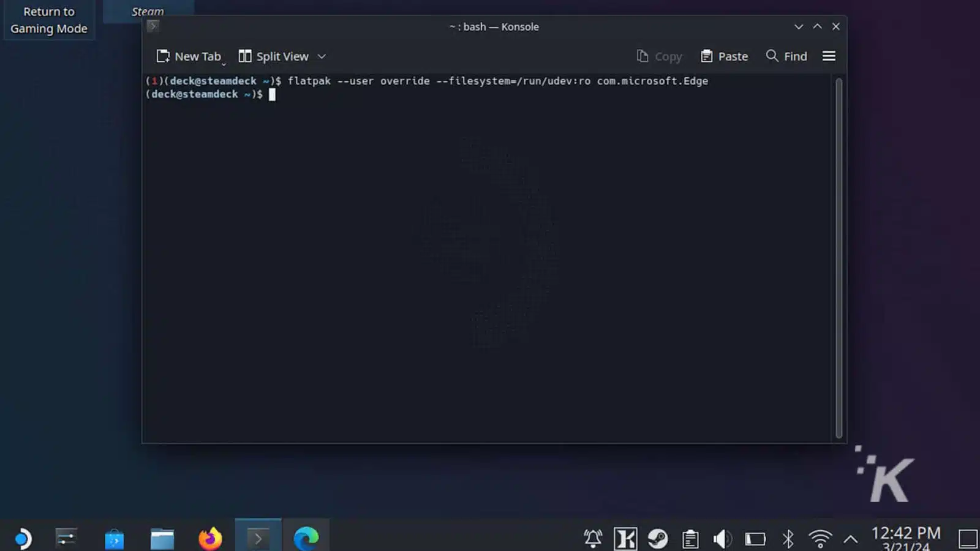Select the Steam window at the top

(148, 10)
